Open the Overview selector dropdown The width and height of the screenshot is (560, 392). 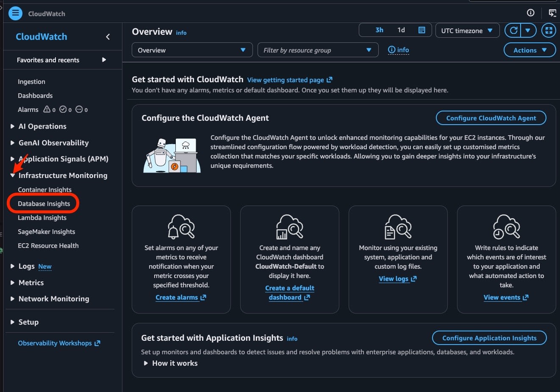[192, 50]
